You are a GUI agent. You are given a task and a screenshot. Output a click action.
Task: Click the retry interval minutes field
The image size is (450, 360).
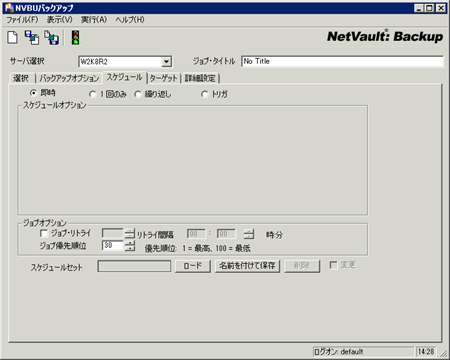(x=226, y=234)
